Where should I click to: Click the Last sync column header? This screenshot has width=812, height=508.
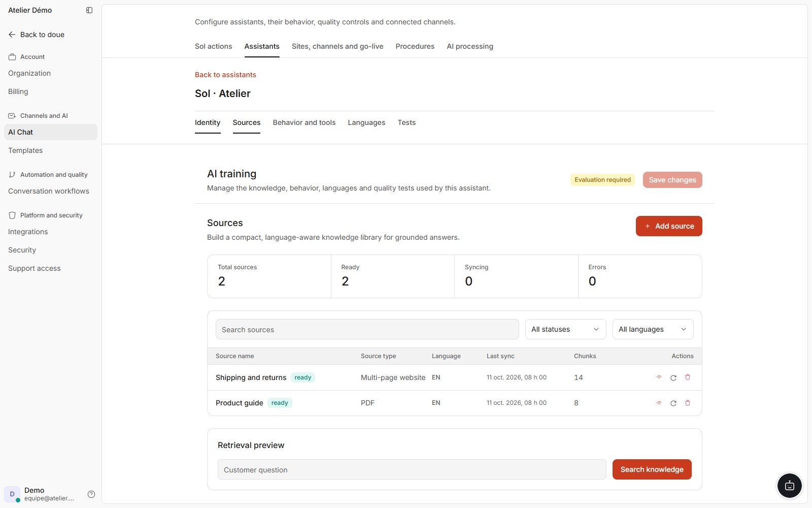pyautogui.click(x=500, y=356)
